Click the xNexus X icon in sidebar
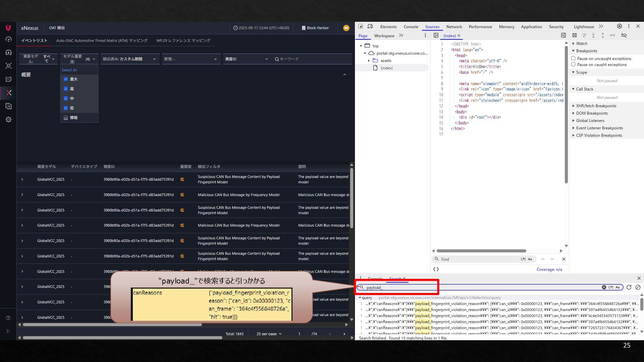The height and width of the screenshot is (362, 644). tap(9, 93)
